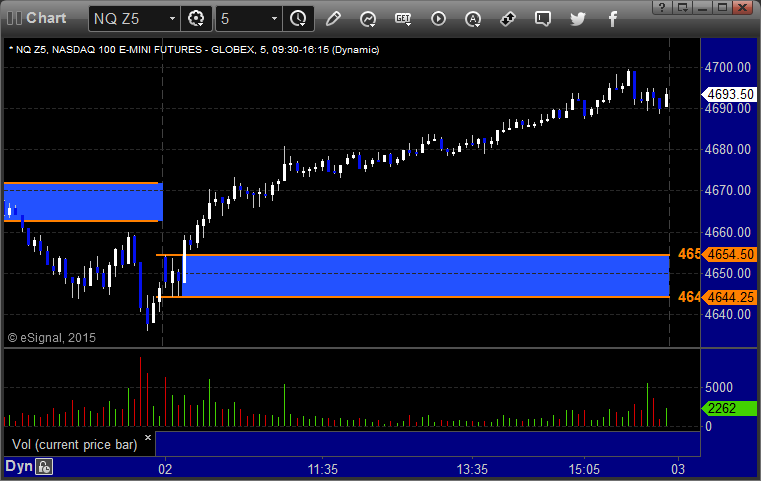Image resolution: width=761 pixels, height=481 pixels.
Task: Maximize the chart window
Action: click(x=722, y=7)
